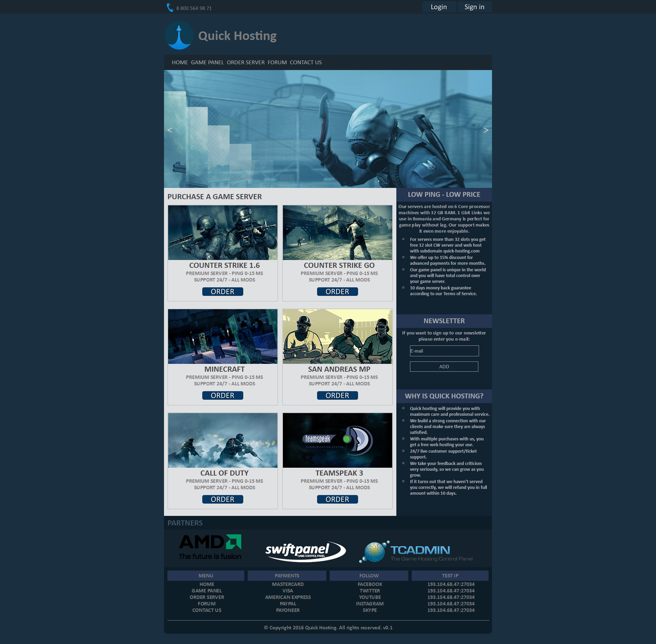
Task: Order a Call of Duty server
Action: (x=222, y=499)
